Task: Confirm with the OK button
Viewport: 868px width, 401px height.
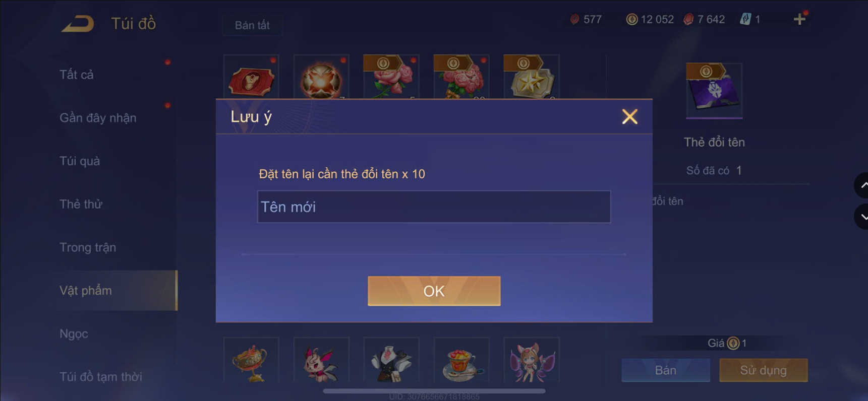Action: pos(434,291)
